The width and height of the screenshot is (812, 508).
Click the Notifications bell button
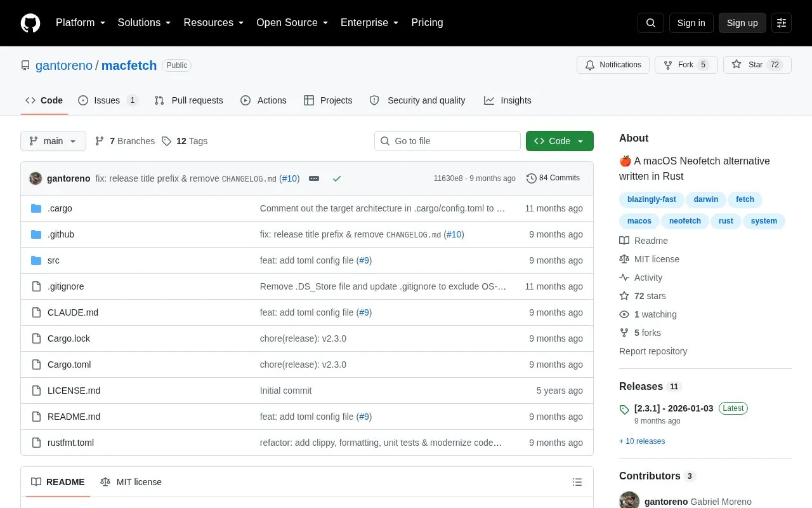[x=613, y=65]
